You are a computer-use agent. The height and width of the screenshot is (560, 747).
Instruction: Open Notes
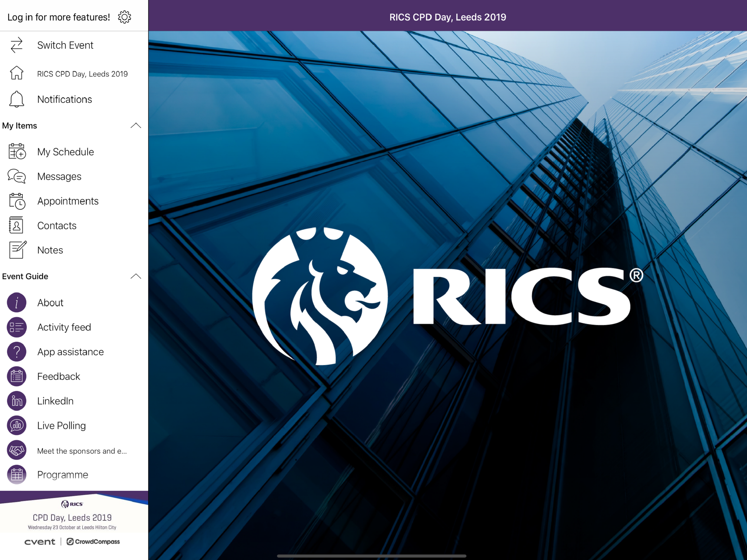point(74,250)
